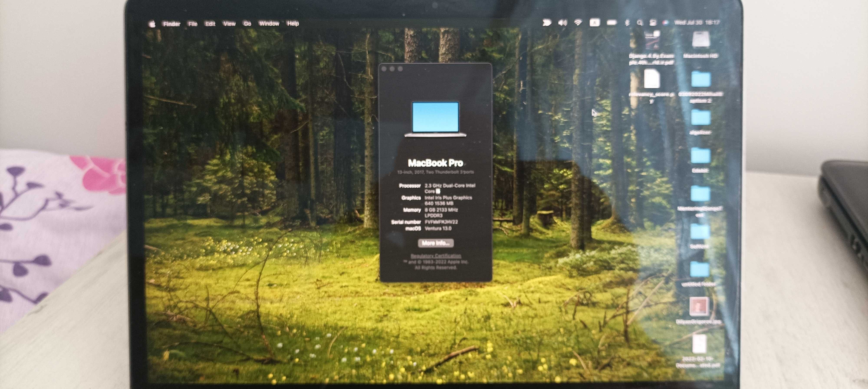Open the Go menu
This screenshot has width=868, height=389.
click(247, 24)
